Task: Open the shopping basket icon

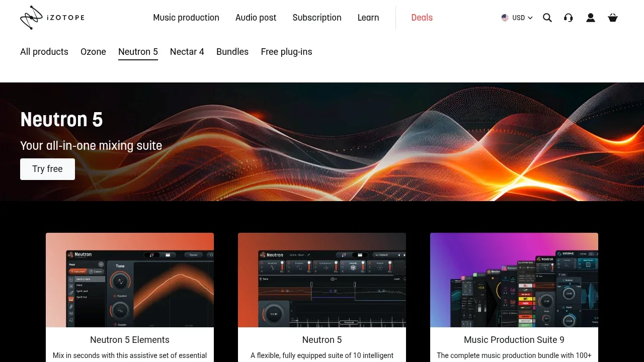Action: point(613,18)
